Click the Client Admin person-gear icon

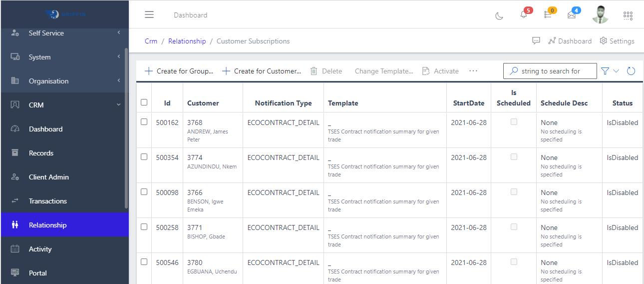tap(15, 177)
